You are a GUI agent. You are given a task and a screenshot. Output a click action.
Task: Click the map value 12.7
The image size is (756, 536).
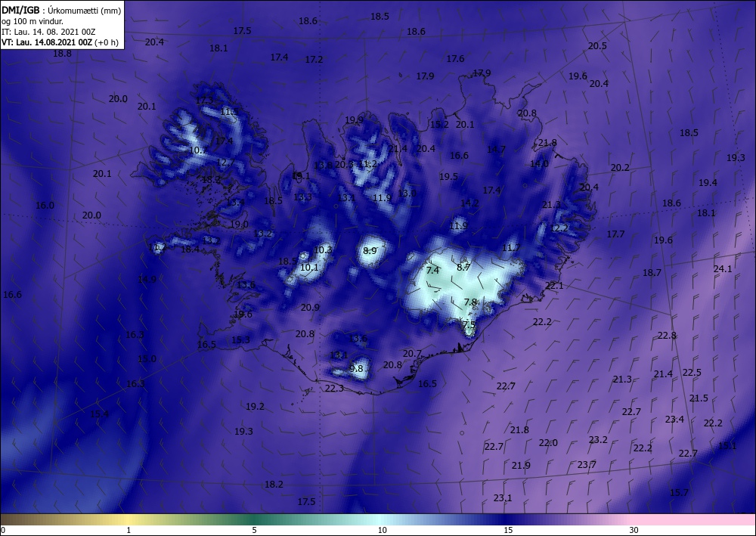pyautogui.click(x=225, y=163)
